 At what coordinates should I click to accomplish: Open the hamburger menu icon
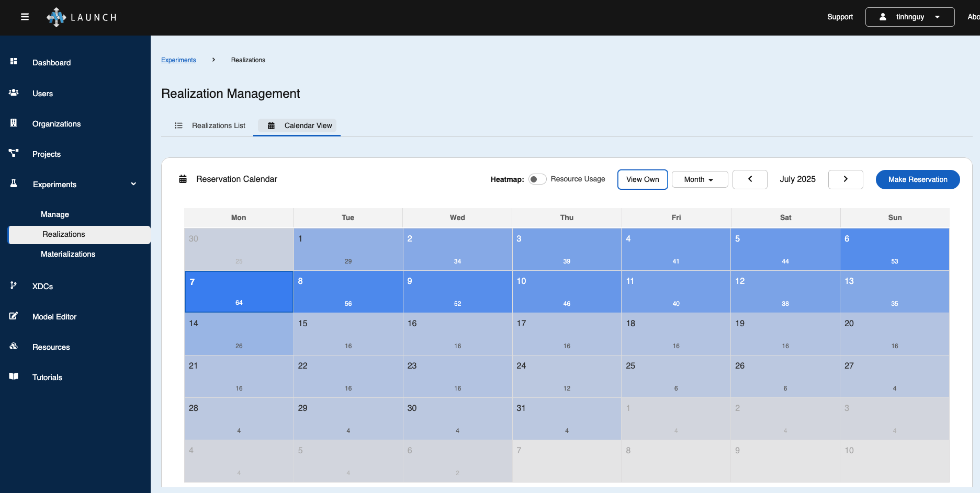(25, 17)
